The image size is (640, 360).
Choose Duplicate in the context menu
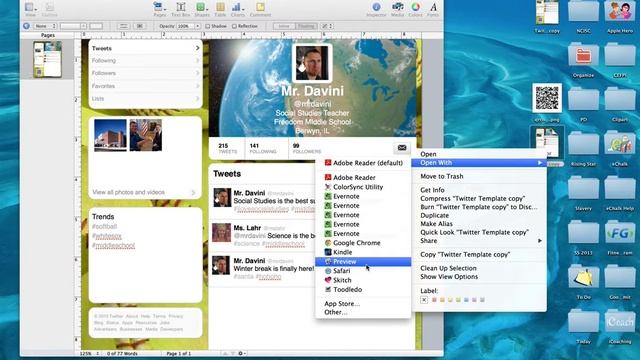435,215
